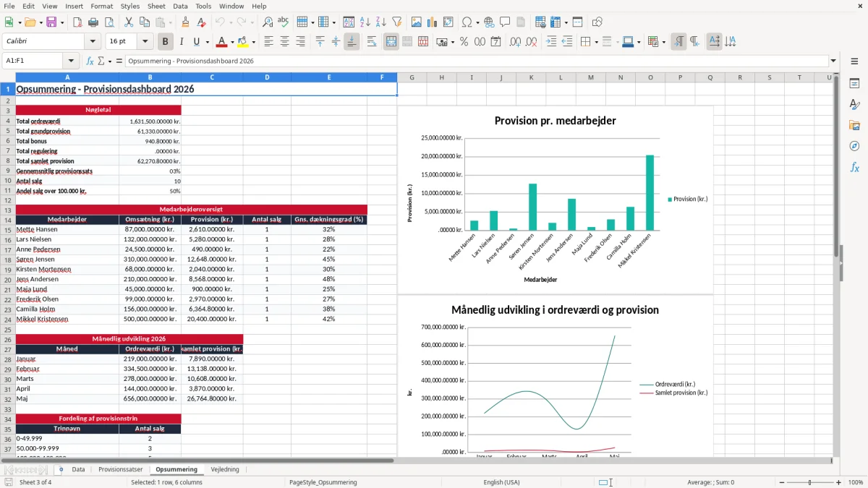Open Function Wizard fx icon

[x=90, y=61]
